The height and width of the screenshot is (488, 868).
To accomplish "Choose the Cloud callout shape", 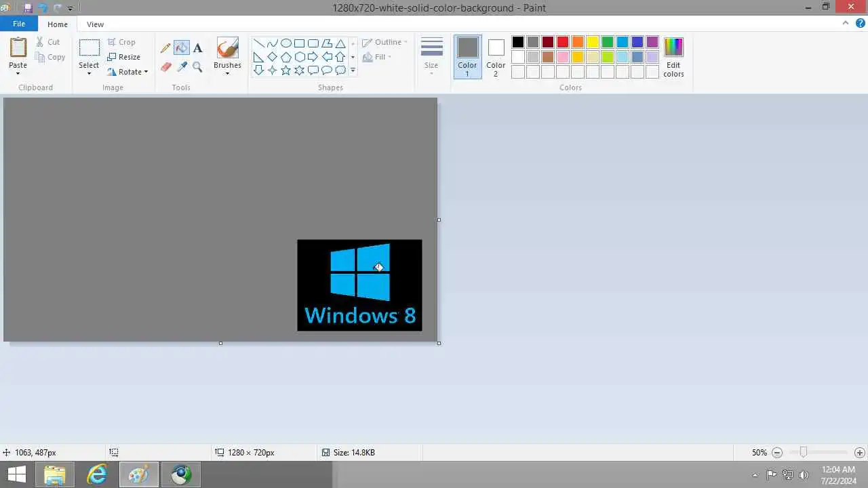I will tap(340, 70).
